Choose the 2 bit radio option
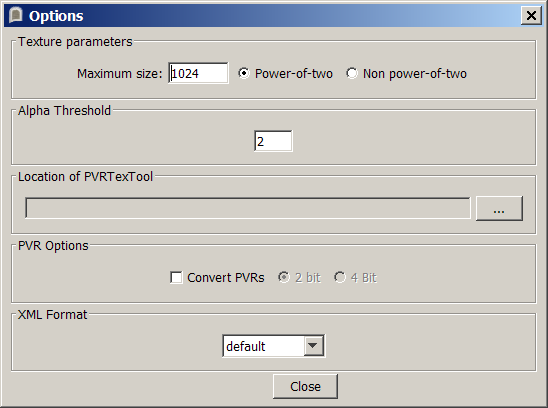This screenshot has height=408, width=548. [284, 278]
